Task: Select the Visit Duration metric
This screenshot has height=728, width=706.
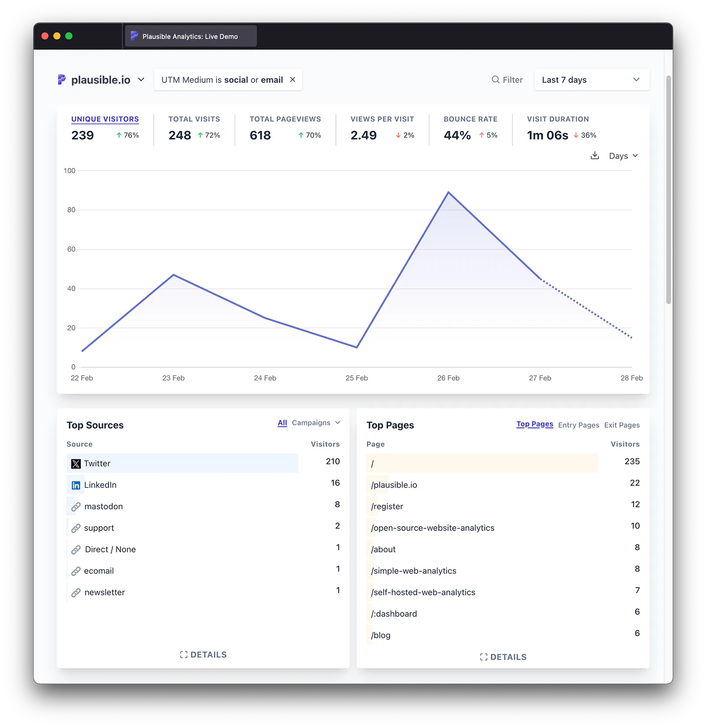Action: (x=561, y=128)
